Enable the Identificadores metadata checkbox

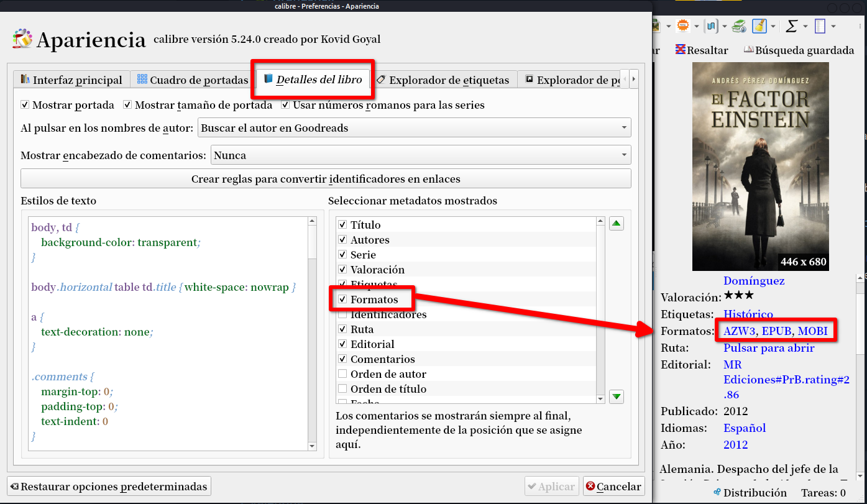pyautogui.click(x=342, y=314)
